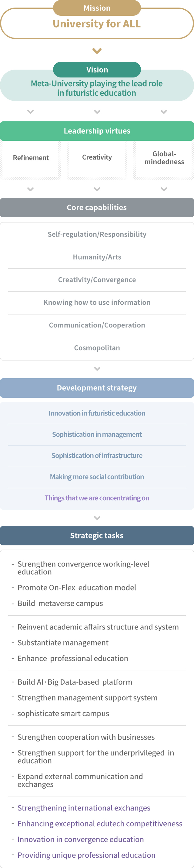Click the gold chevron below University for ALL
This screenshot has width=194, height=868.
tap(97, 51)
